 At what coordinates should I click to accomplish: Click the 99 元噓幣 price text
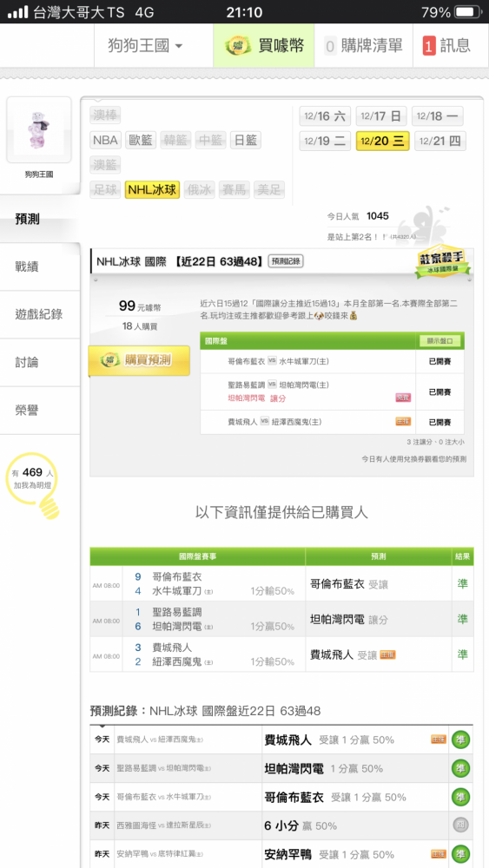coord(140,306)
